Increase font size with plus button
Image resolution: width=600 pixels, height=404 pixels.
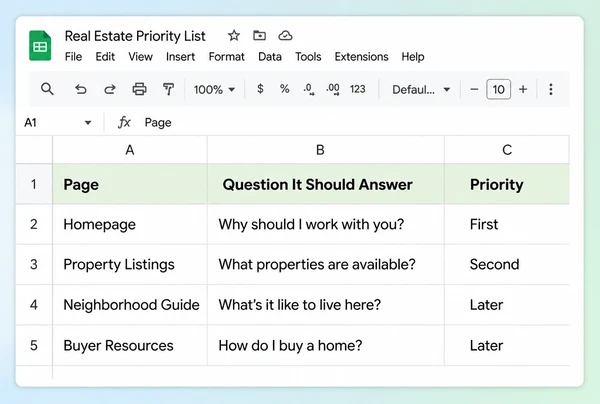[x=523, y=90]
